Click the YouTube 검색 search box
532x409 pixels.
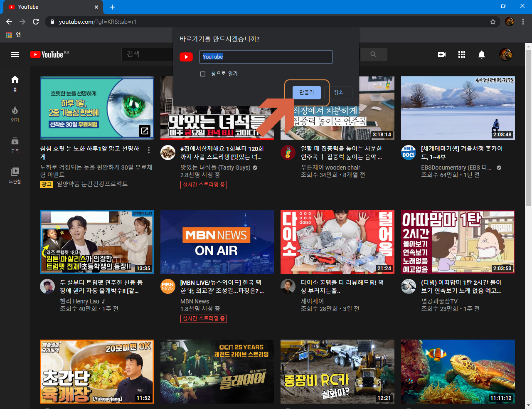pyautogui.click(x=148, y=54)
